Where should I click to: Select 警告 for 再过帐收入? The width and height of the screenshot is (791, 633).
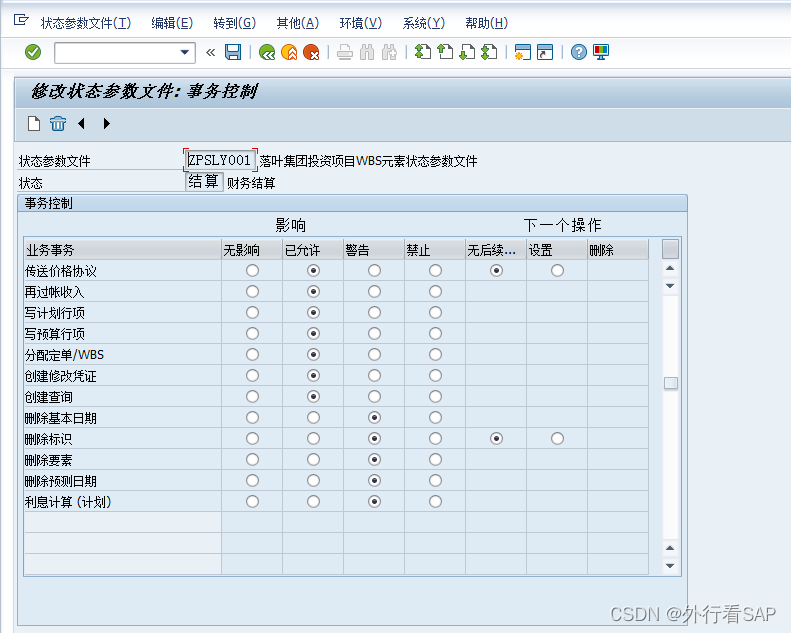(x=374, y=292)
